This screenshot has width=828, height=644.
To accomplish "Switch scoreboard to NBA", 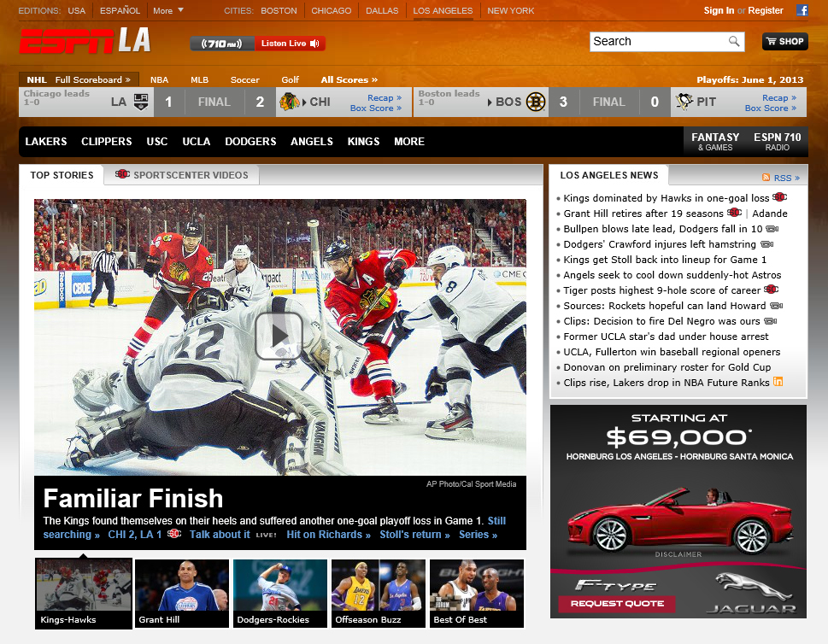I will [159, 79].
